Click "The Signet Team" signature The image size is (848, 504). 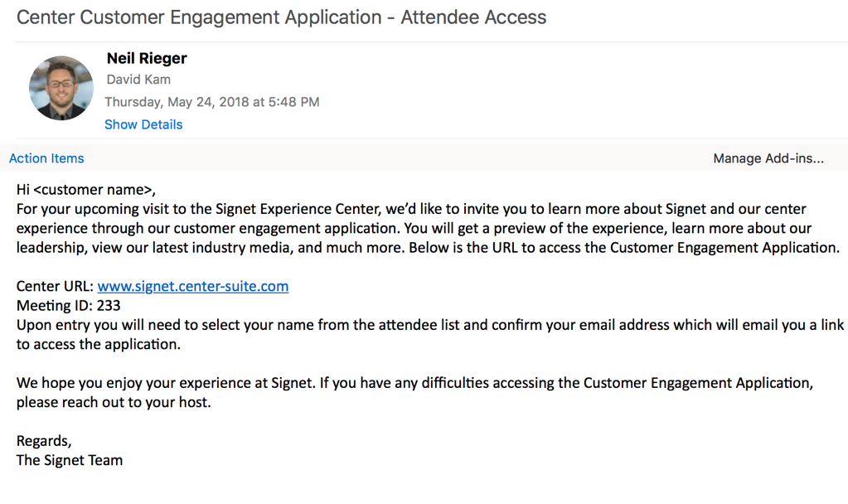[70, 460]
